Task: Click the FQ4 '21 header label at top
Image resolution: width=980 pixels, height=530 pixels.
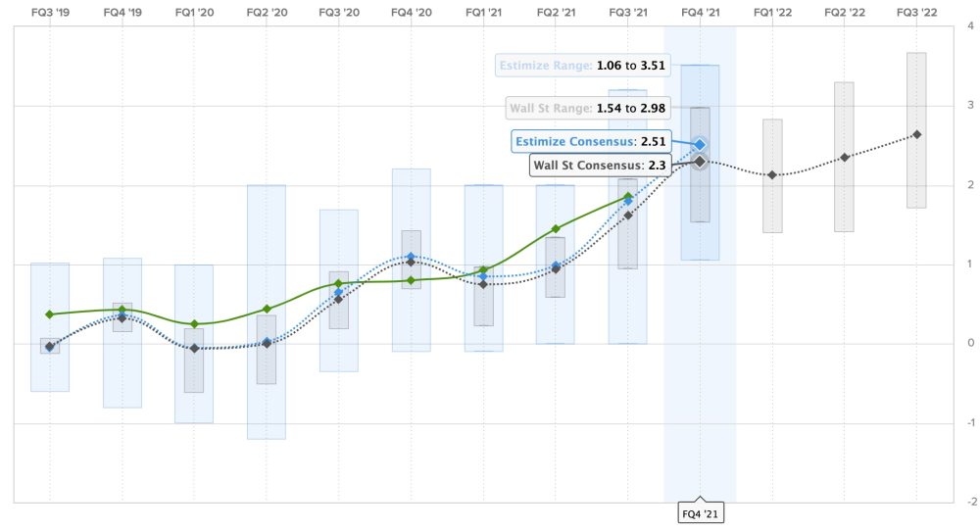Action: click(x=700, y=13)
